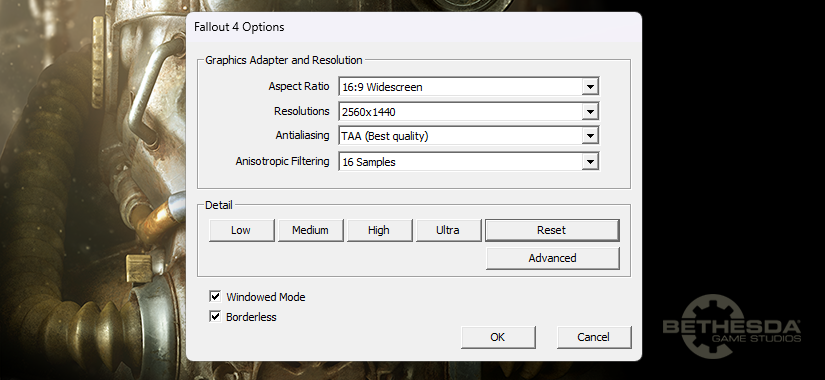Click the 2560x1440 resolution field
Image resolution: width=825 pixels, height=380 pixels.
pyautogui.click(x=460, y=112)
